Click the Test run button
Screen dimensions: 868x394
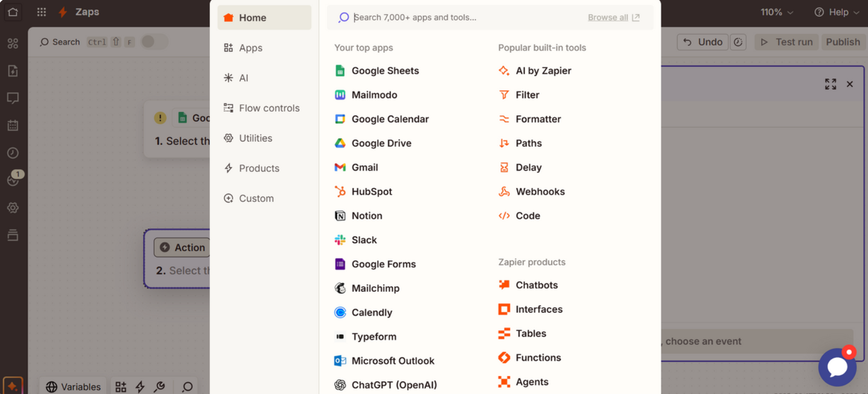click(787, 42)
